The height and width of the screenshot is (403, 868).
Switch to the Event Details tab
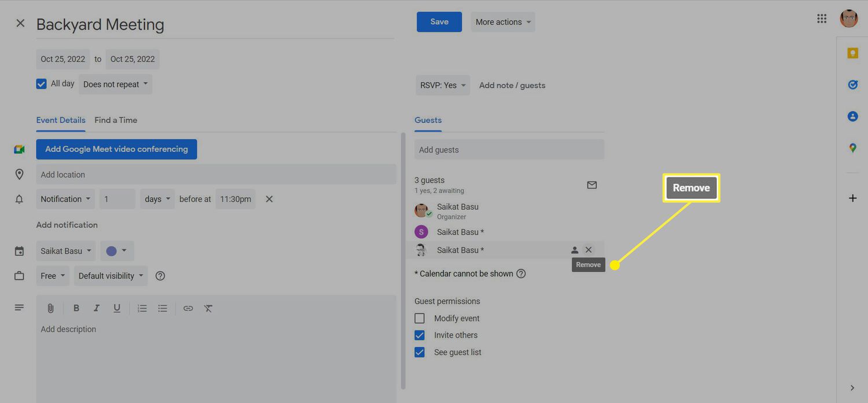(61, 120)
